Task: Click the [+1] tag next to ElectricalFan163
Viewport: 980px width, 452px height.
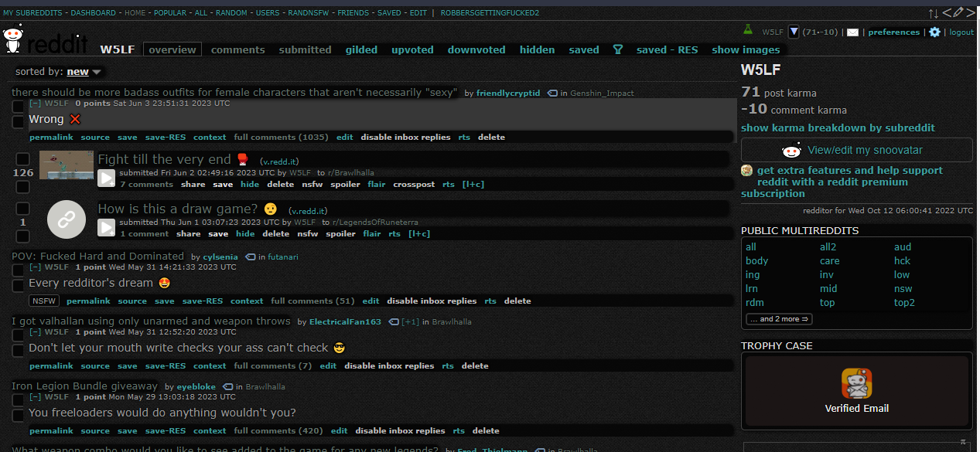Action: [x=411, y=321]
